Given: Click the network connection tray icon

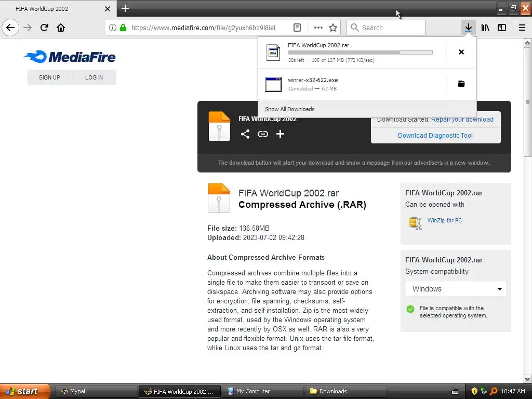Looking at the screenshot, I should click(484, 391).
